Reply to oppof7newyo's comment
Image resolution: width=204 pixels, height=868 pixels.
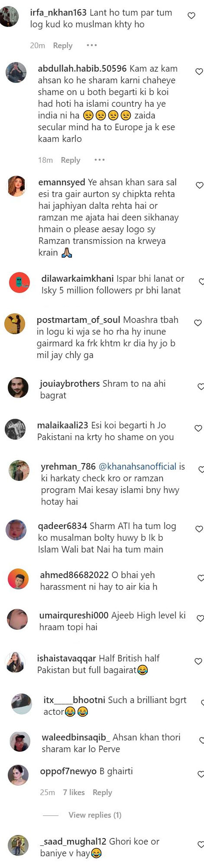pyautogui.click(x=102, y=792)
